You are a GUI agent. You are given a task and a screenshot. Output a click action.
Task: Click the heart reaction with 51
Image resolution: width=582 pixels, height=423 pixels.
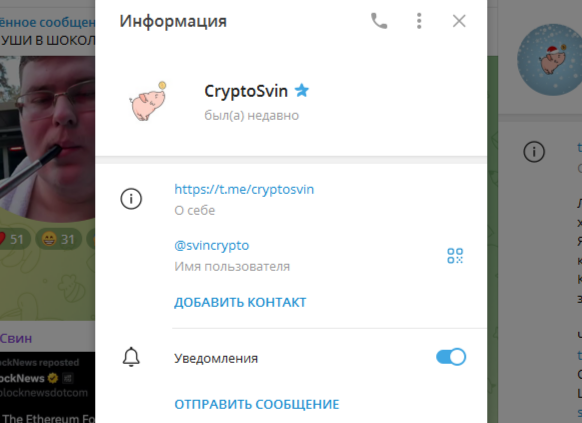[12, 239]
